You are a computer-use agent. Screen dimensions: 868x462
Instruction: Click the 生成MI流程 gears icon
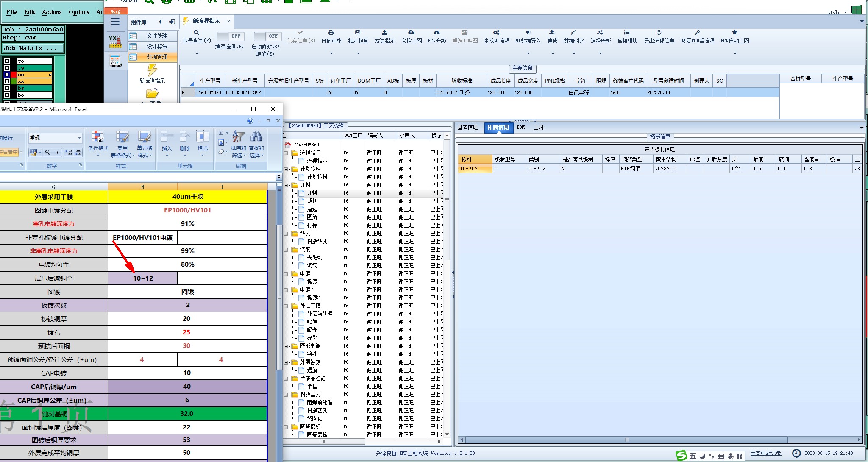coord(496,33)
